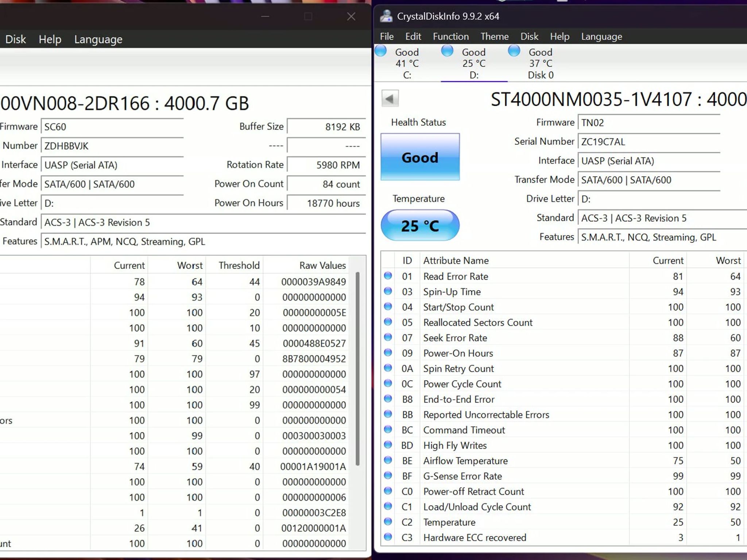
Task: Minimize the left CrystalDiskInfo window
Action: coord(265,16)
